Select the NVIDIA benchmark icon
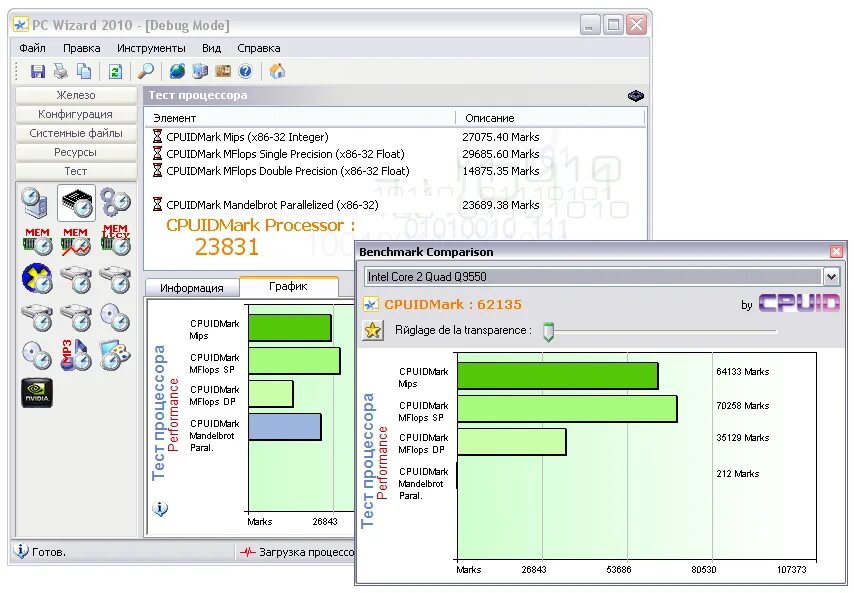Image resolution: width=854 pixels, height=593 pixels. click(37, 393)
